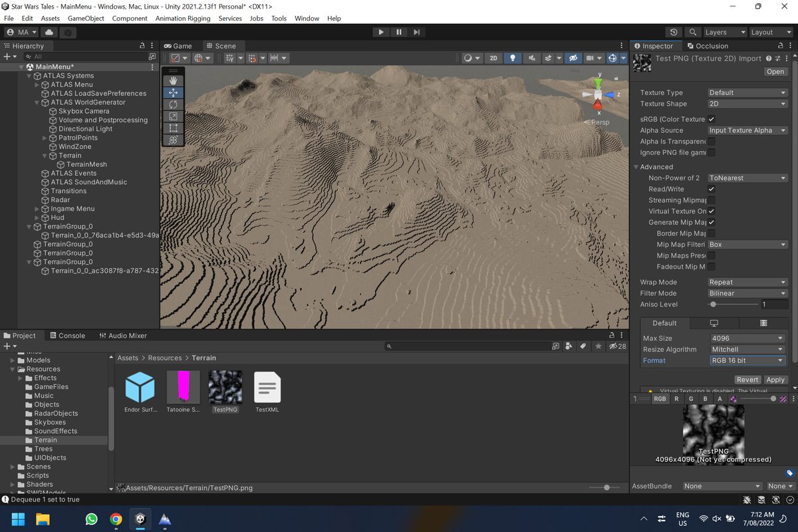Open the cloud services icon
The image size is (798, 532).
coord(50,32)
